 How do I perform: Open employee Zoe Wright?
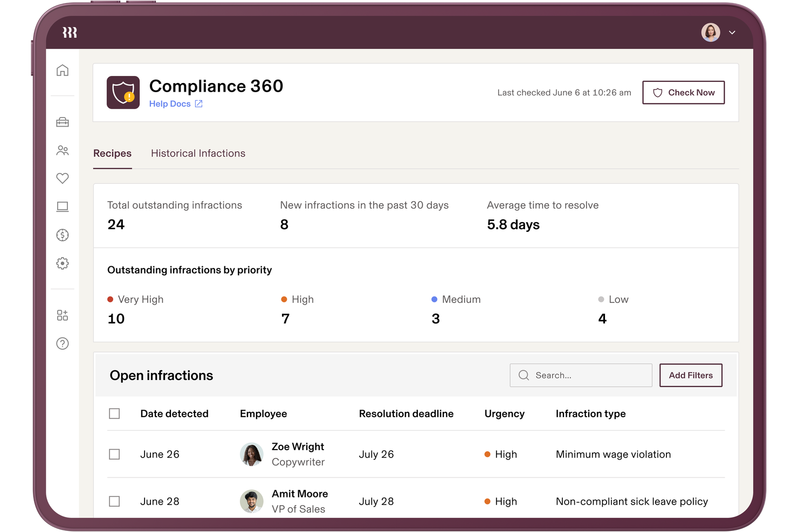click(x=298, y=447)
